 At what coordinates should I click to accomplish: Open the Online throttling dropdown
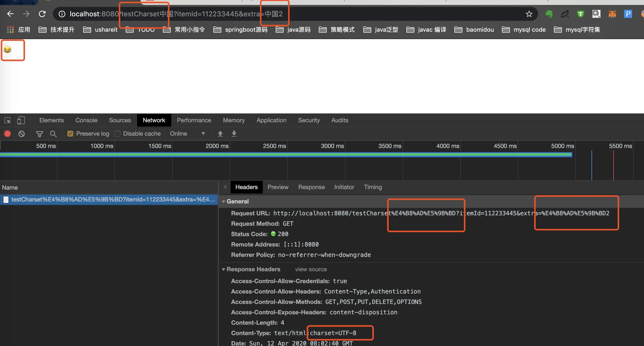(x=187, y=134)
